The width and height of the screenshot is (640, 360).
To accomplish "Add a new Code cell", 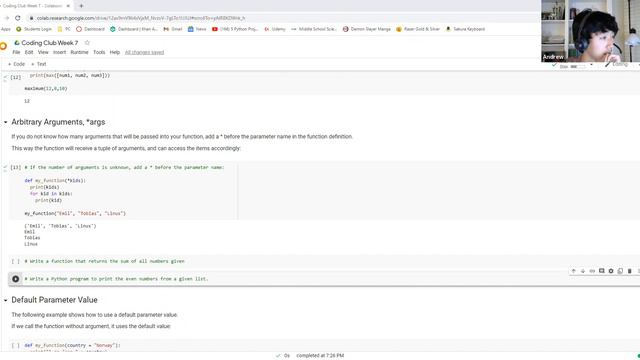I will click(16, 64).
